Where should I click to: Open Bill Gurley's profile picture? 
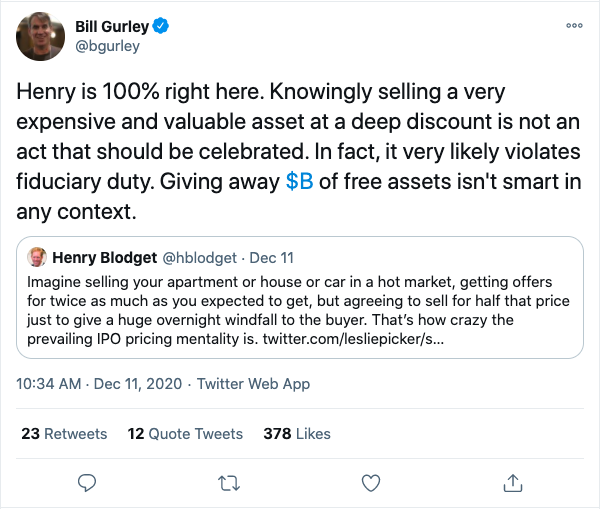[x=40, y=36]
